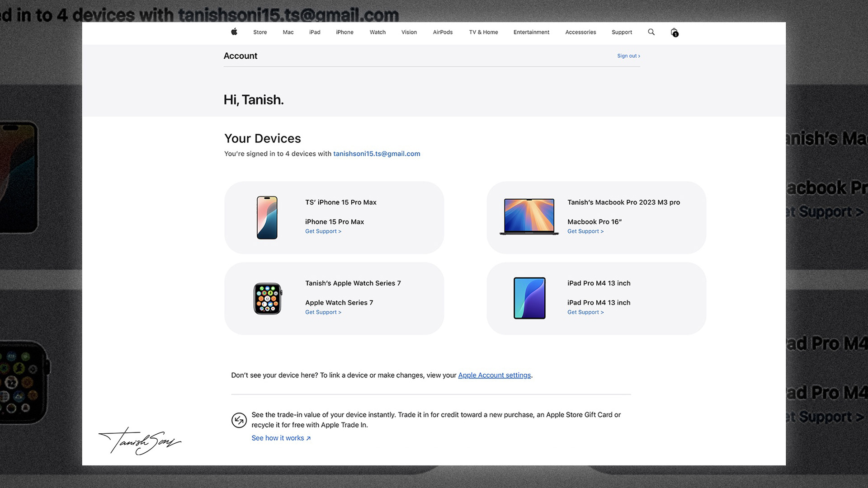868x488 pixels.
Task: Go to the Support menu item
Action: coord(622,32)
